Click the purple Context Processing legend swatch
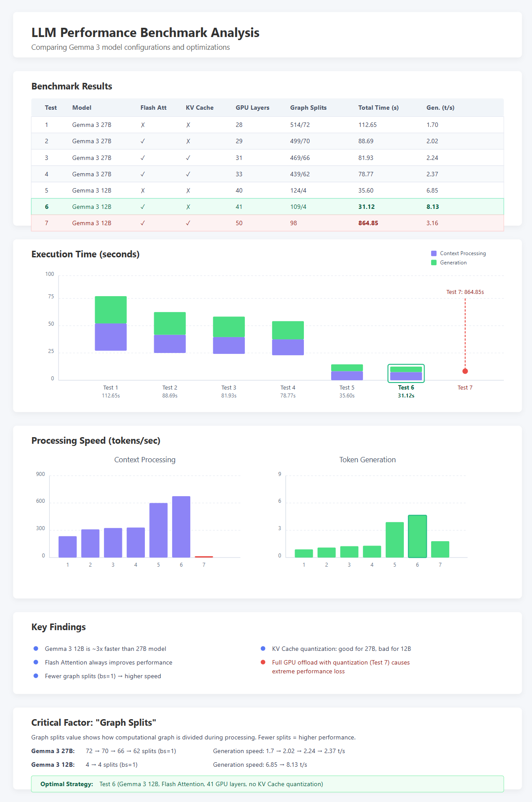532x802 pixels. pos(434,253)
